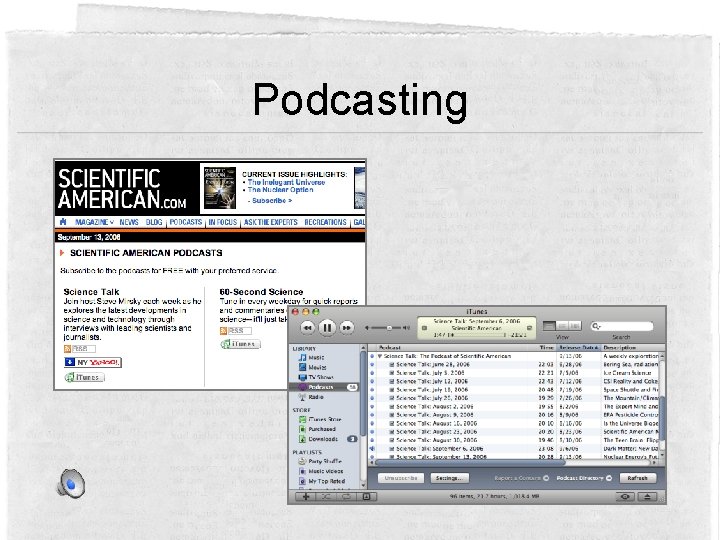Click the magazine cover thumbnail
720x540 pixels.
tap(219, 188)
